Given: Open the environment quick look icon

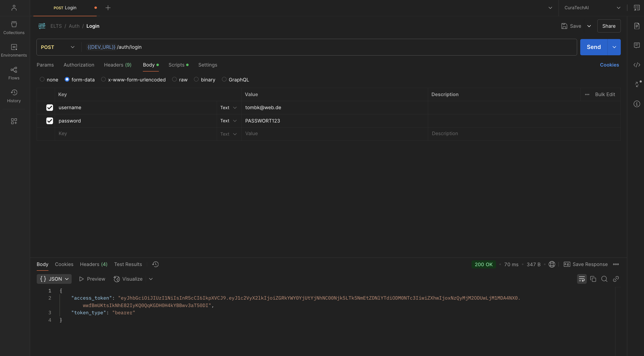Looking at the screenshot, I should pyautogui.click(x=637, y=8).
